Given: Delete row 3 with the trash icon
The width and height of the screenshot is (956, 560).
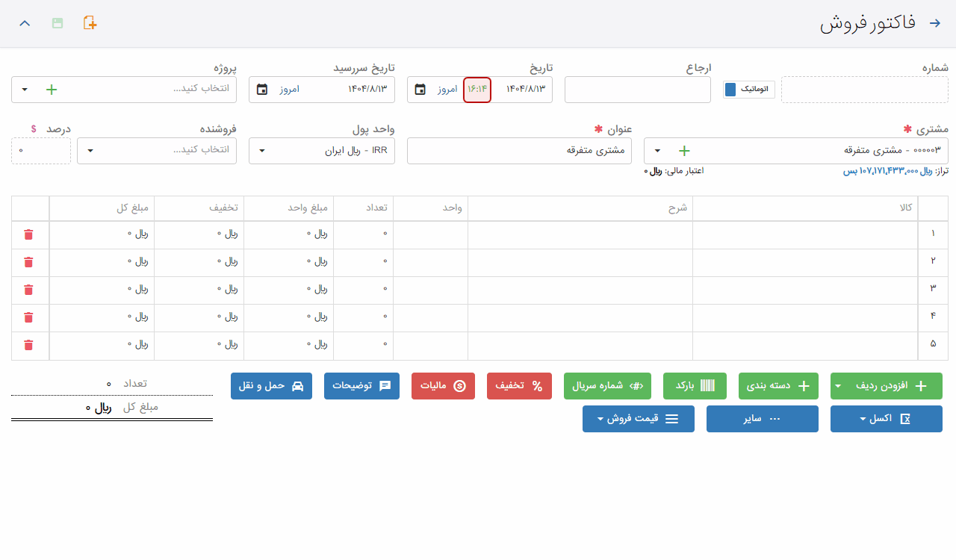Looking at the screenshot, I should point(28,290).
